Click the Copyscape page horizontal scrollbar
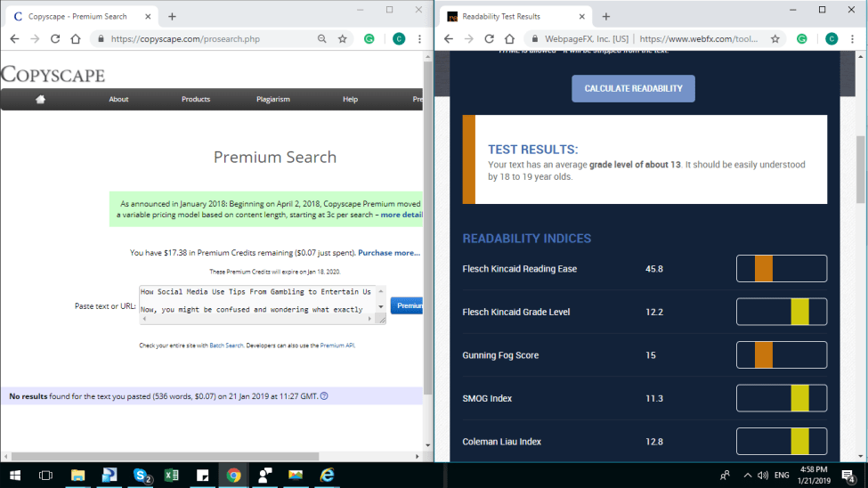Image resolution: width=868 pixels, height=488 pixels. (x=165, y=457)
